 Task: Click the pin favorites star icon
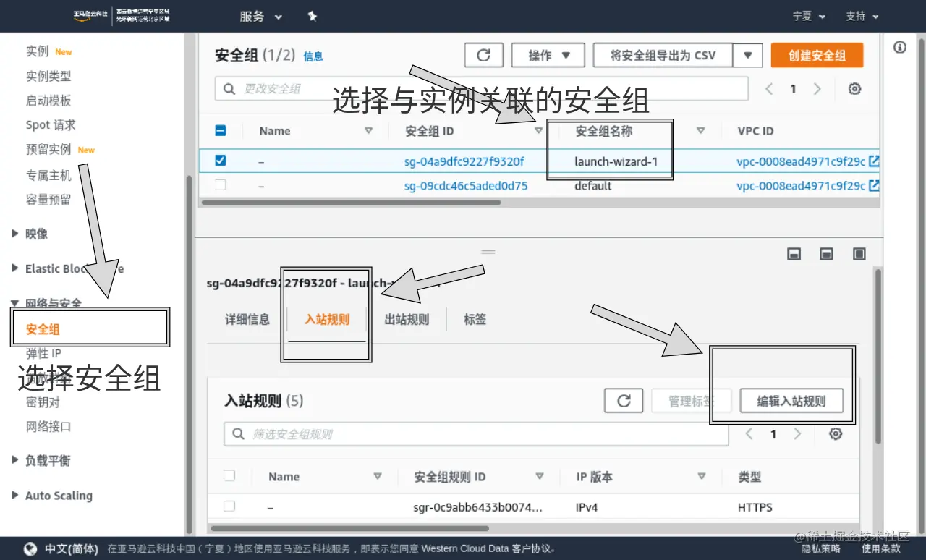313,16
